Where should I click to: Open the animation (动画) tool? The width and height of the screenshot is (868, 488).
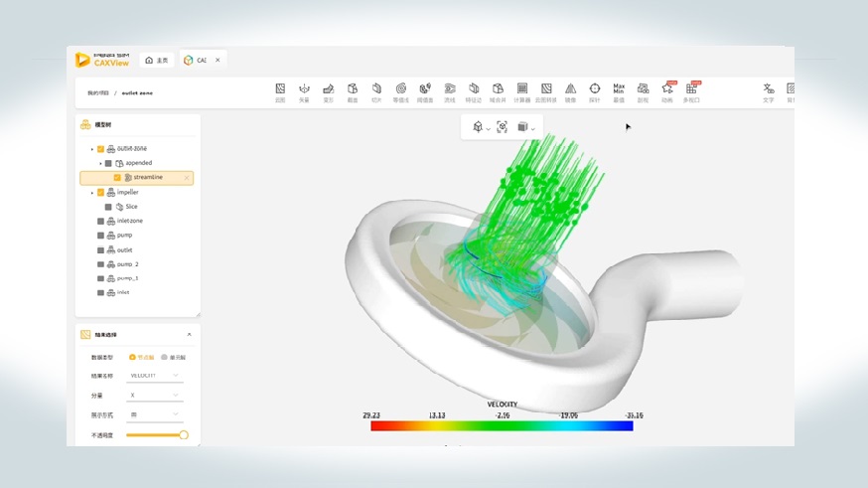667,92
